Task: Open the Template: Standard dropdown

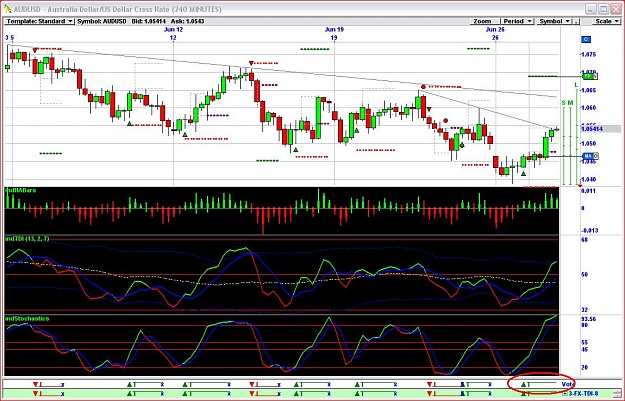Action: tap(39, 21)
